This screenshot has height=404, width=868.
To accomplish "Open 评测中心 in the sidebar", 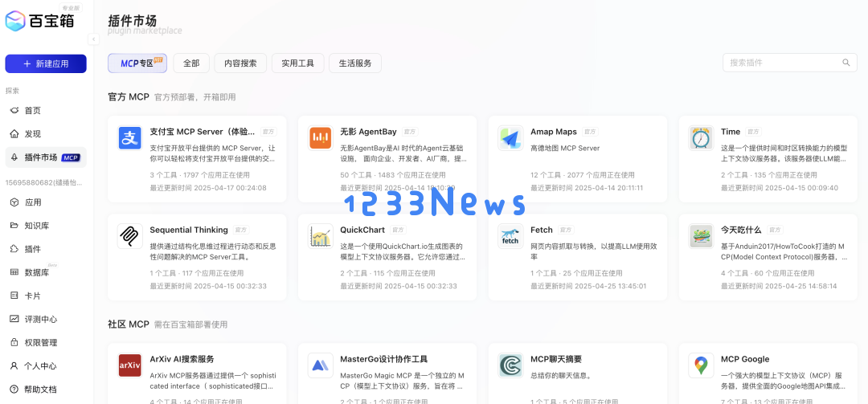I will point(46,319).
